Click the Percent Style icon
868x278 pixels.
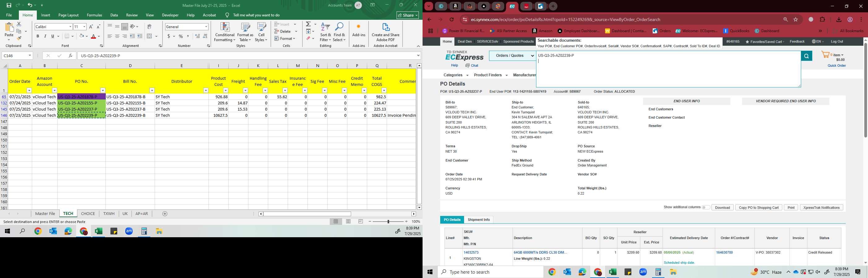click(x=181, y=36)
